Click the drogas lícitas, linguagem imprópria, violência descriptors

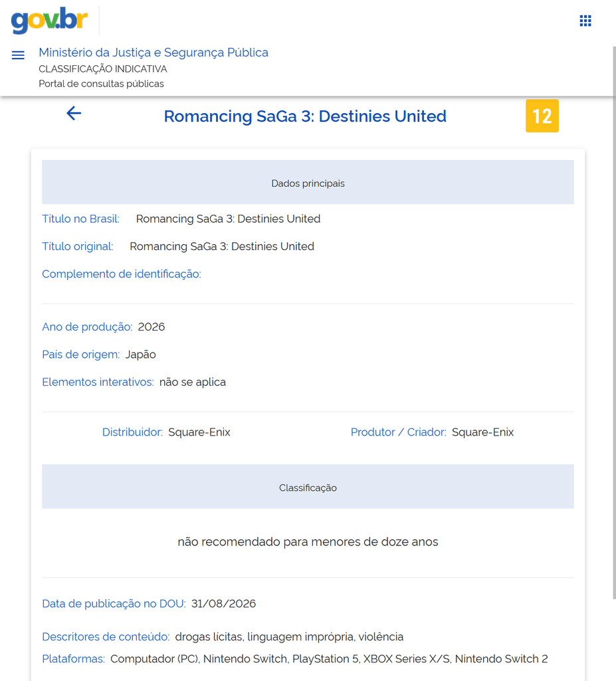pyautogui.click(x=289, y=636)
